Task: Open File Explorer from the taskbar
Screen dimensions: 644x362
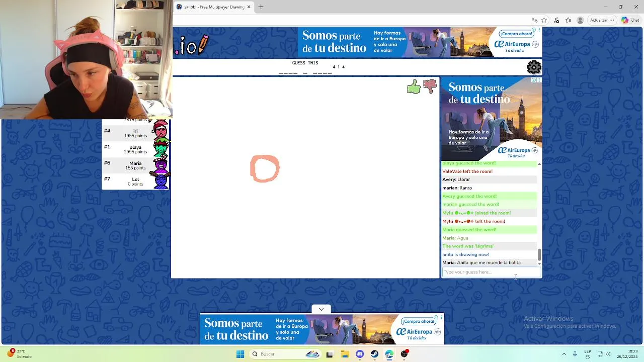Action: tap(345, 354)
